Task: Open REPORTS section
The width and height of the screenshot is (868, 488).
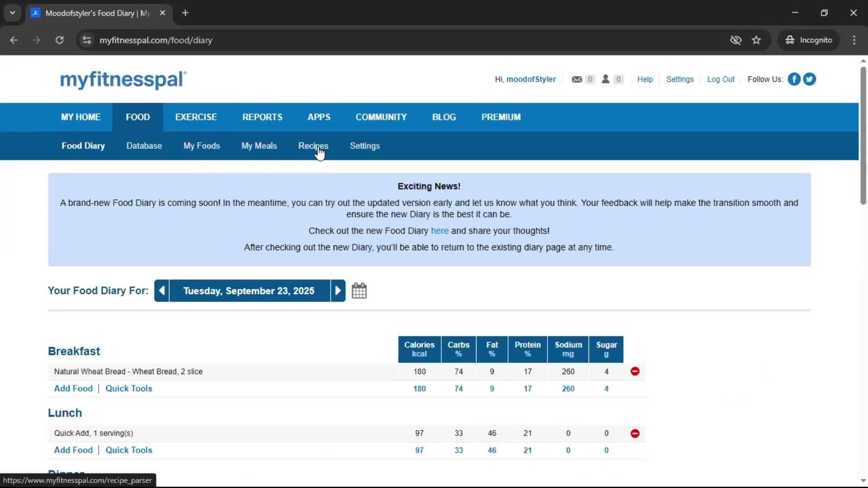Action: (x=262, y=117)
